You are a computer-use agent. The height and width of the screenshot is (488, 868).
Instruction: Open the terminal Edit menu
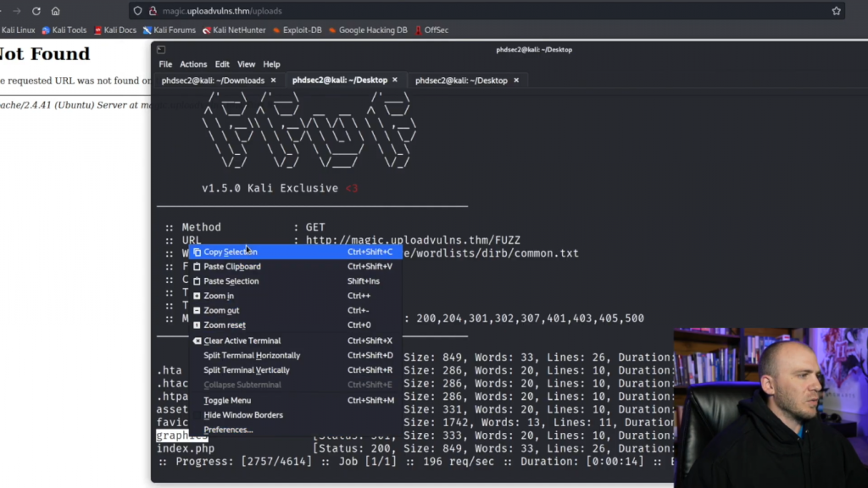pos(222,64)
